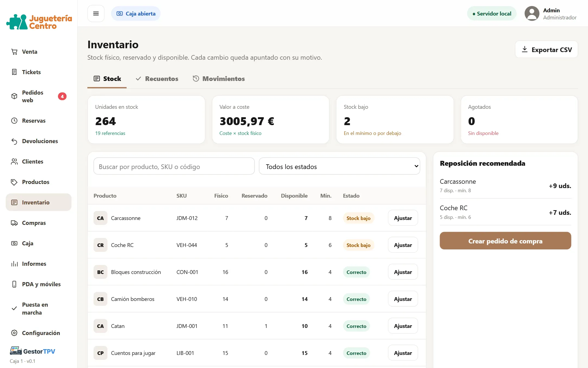Click the Unidades en stock card
The width and height of the screenshot is (588, 368).
click(x=146, y=120)
